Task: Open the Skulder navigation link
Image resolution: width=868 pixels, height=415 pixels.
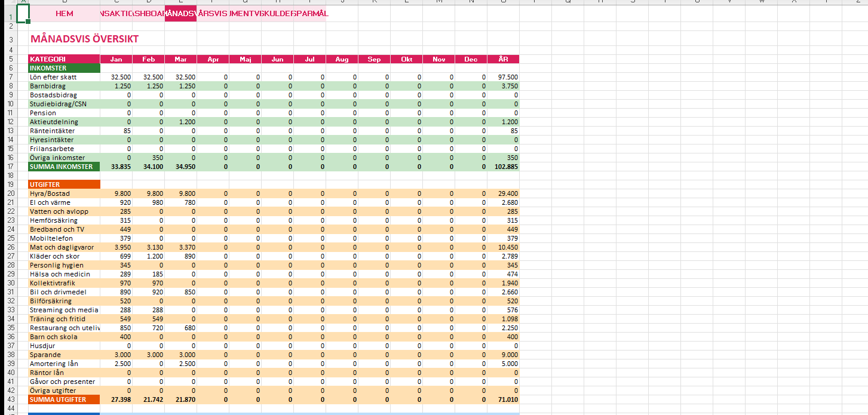Action: [278, 13]
